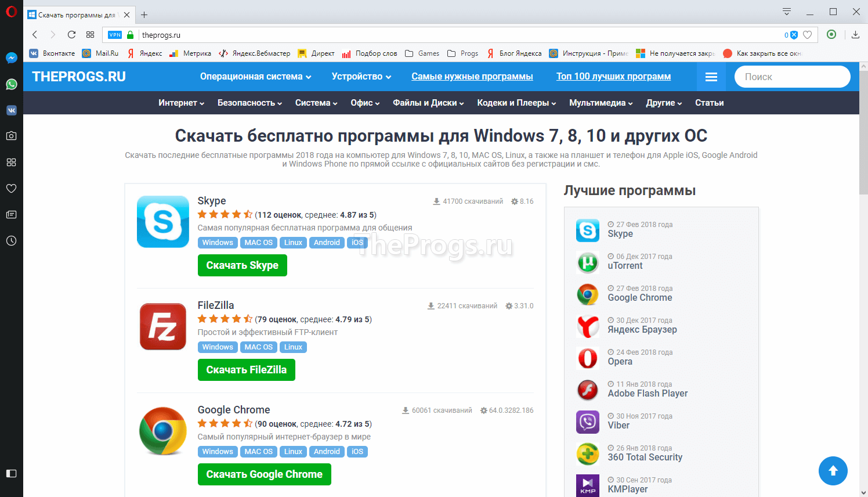This screenshot has width=868, height=497.
Task: Click in the Поиск search field
Action: click(x=793, y=77)
